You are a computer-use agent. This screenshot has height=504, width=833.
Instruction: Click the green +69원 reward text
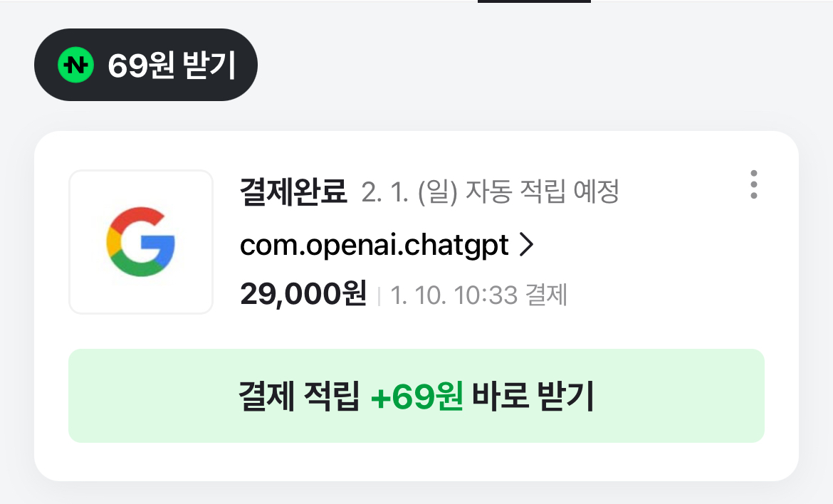pyautogui.click(x=417, y=397)
